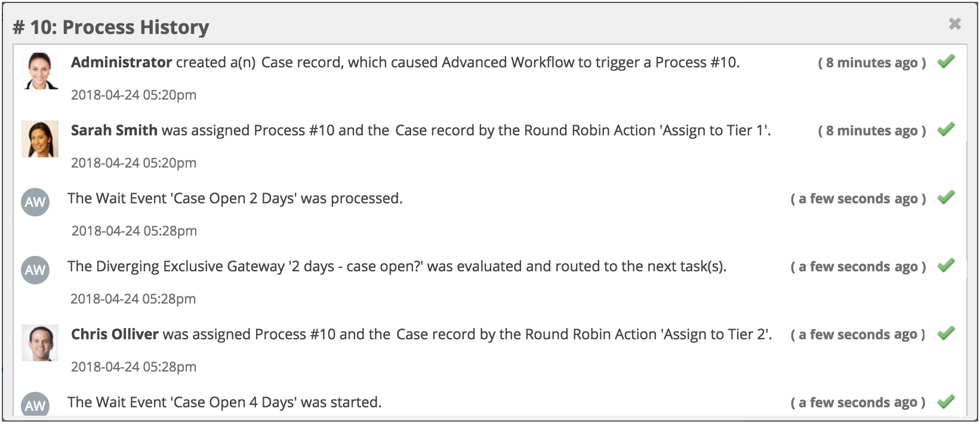
Task: Click the 05:20pm timestamp under Sarah Smith
Action: click(134, 163)
